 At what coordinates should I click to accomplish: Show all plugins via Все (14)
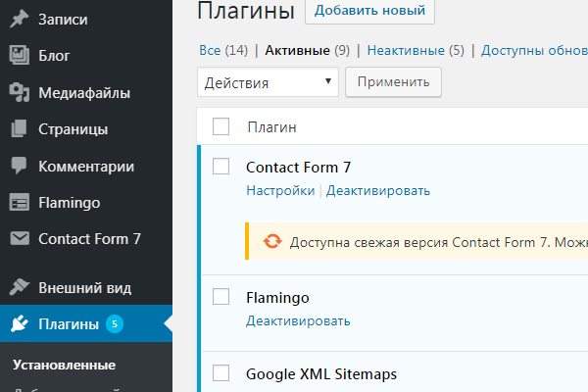coord(223,50)
